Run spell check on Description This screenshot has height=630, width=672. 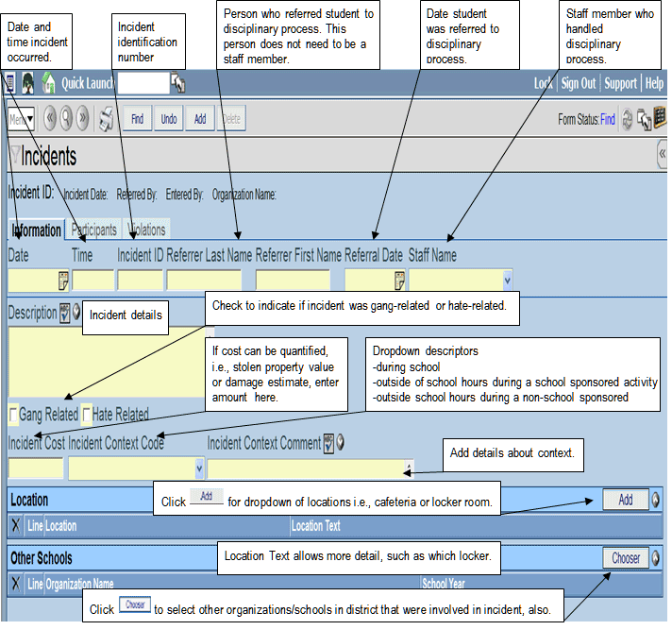64,313
